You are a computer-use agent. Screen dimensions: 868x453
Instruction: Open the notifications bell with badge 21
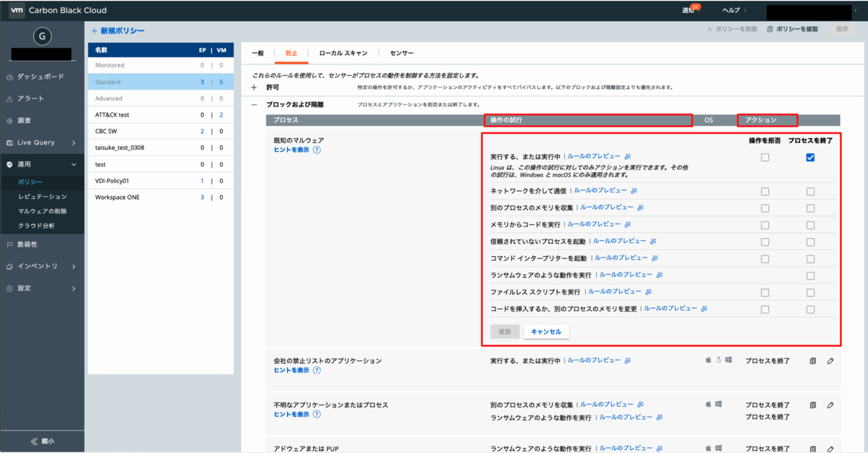coord(692,9)
